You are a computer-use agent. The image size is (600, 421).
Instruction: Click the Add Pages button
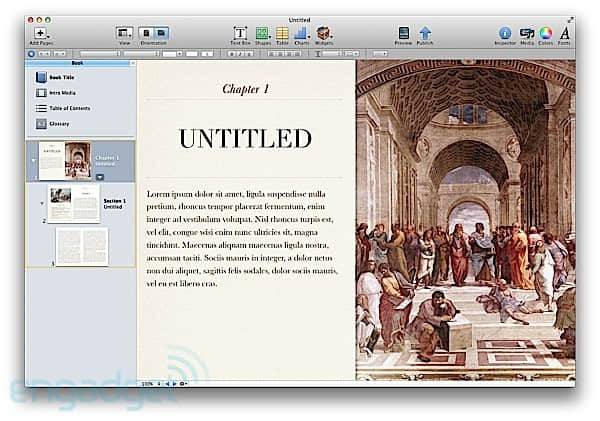[41, 34]
